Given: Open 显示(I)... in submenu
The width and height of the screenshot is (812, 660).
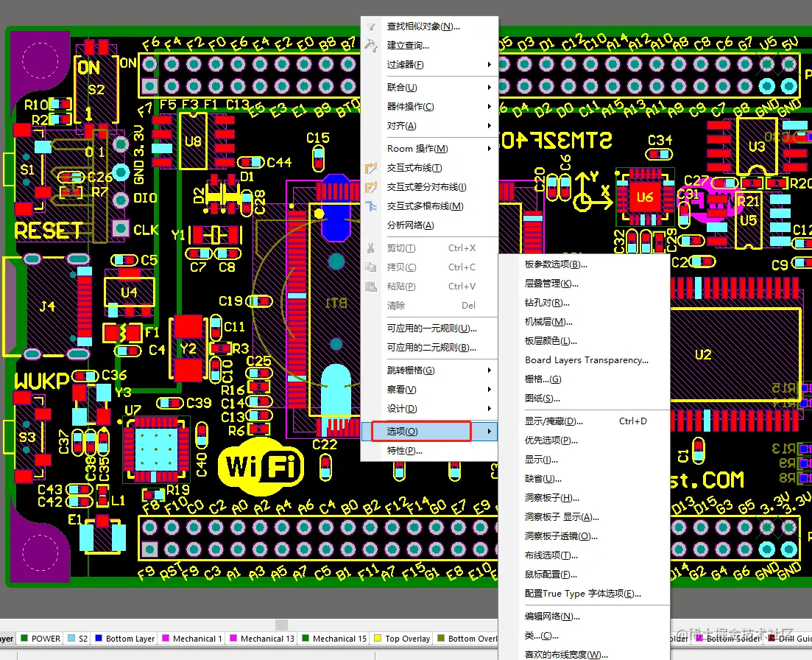Looking at the screenshot, I should (584, 460).
